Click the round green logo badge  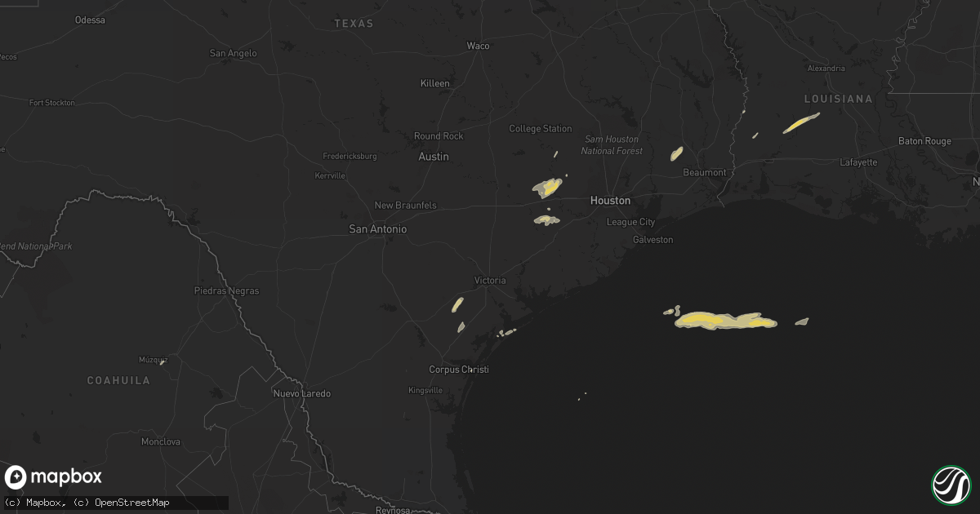(951, 485)
